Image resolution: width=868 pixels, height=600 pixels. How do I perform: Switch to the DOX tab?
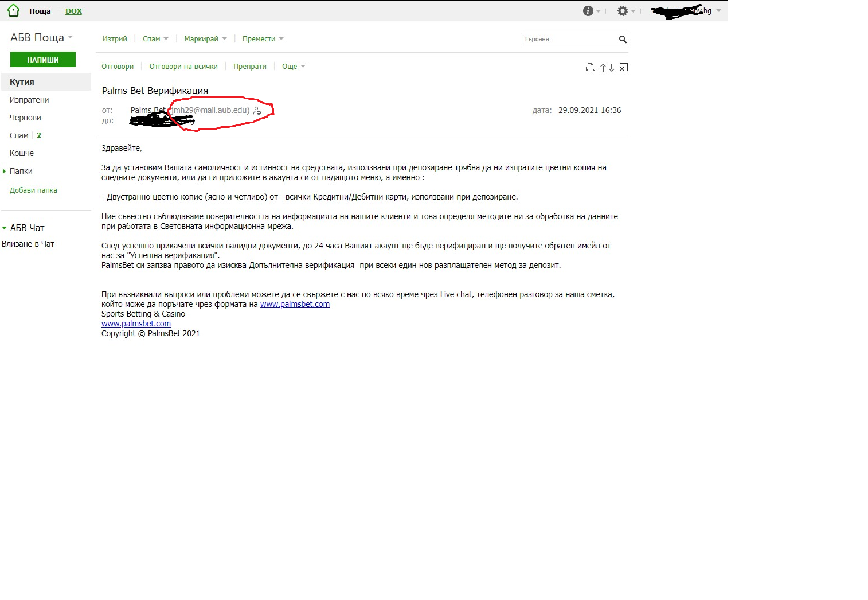pos(73,11)
